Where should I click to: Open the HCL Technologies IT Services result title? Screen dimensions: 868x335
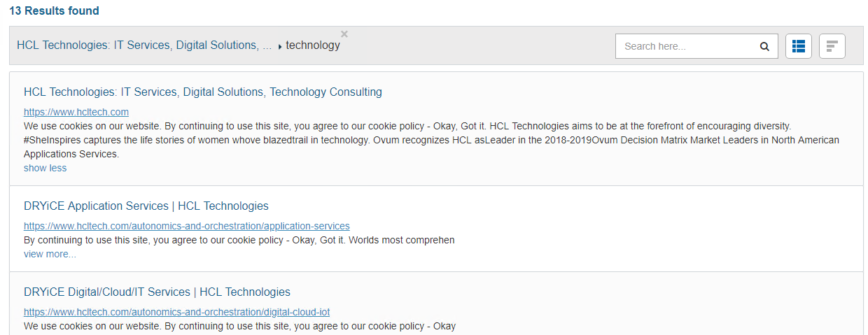click(202, 92)
